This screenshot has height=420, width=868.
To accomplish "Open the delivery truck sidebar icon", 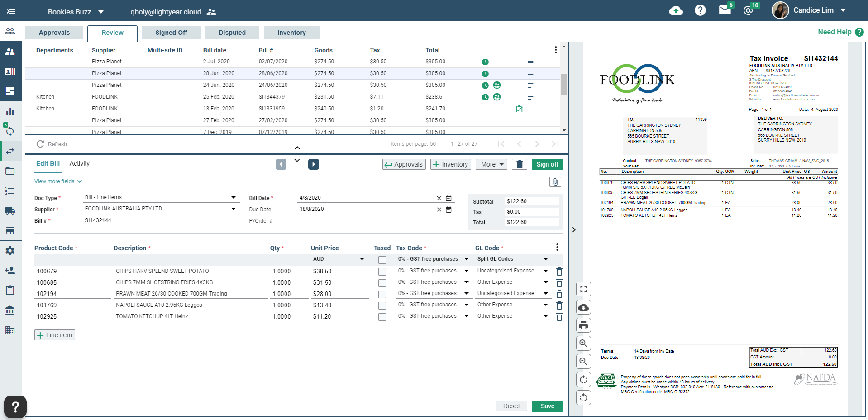I will 10,211.
